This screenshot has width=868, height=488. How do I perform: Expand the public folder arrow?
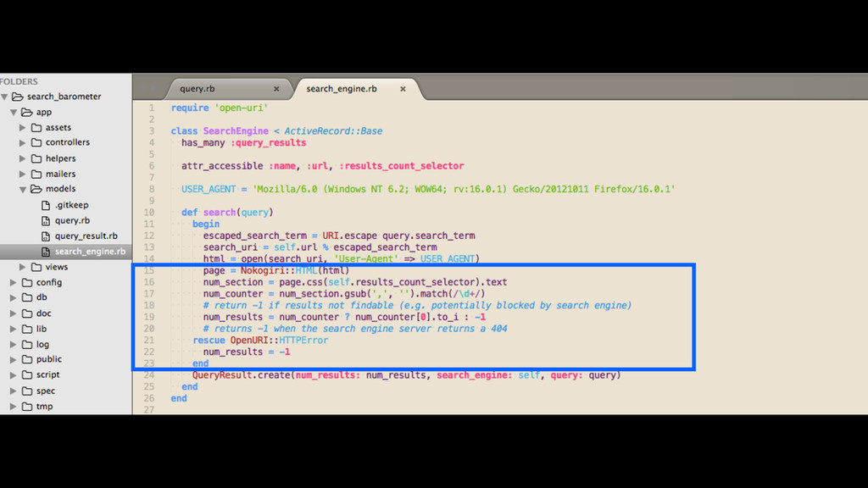tap(14, 359)
